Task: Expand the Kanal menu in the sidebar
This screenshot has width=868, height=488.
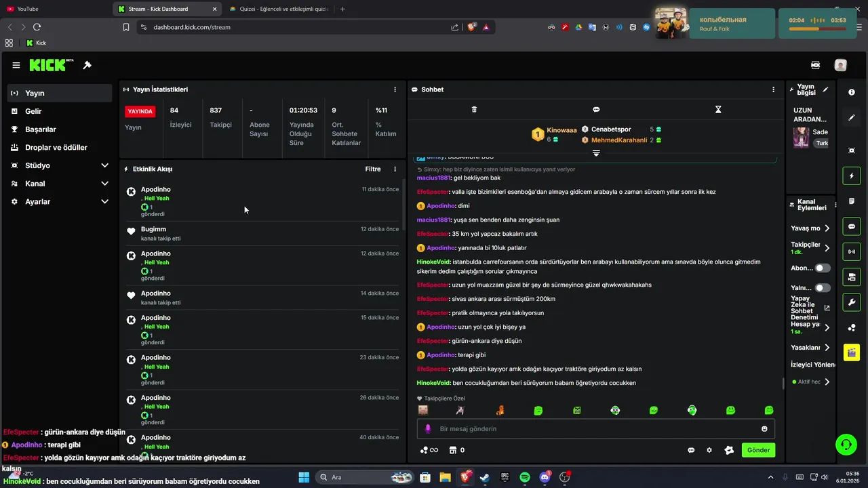Action: [104, 184]
